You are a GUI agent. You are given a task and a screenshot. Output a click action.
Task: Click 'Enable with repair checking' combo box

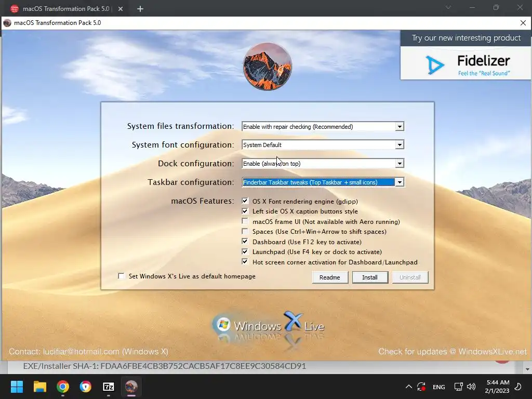coord(323,127)
